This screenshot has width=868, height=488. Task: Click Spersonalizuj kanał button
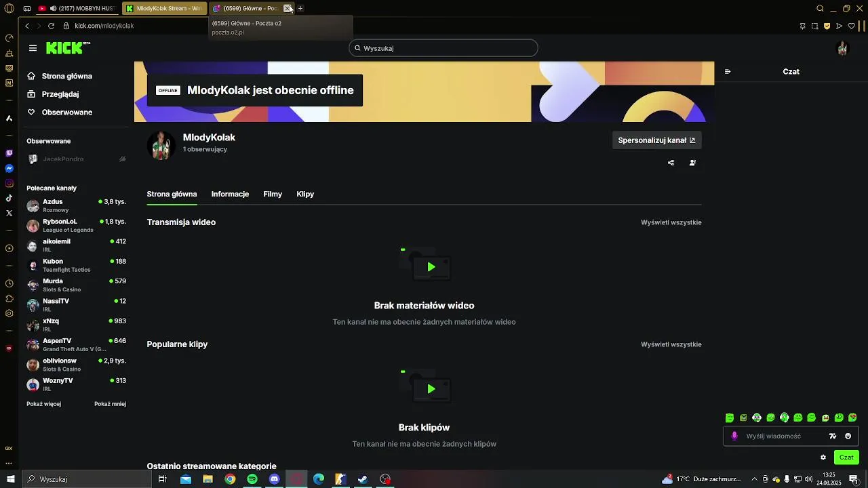pyautogui.click(x=656, y=140)
